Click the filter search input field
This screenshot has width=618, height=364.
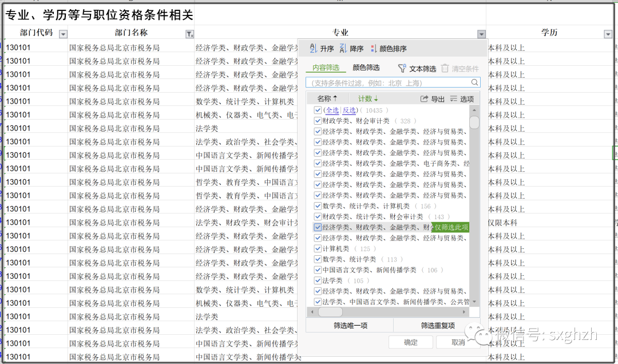tap(389, 83)
